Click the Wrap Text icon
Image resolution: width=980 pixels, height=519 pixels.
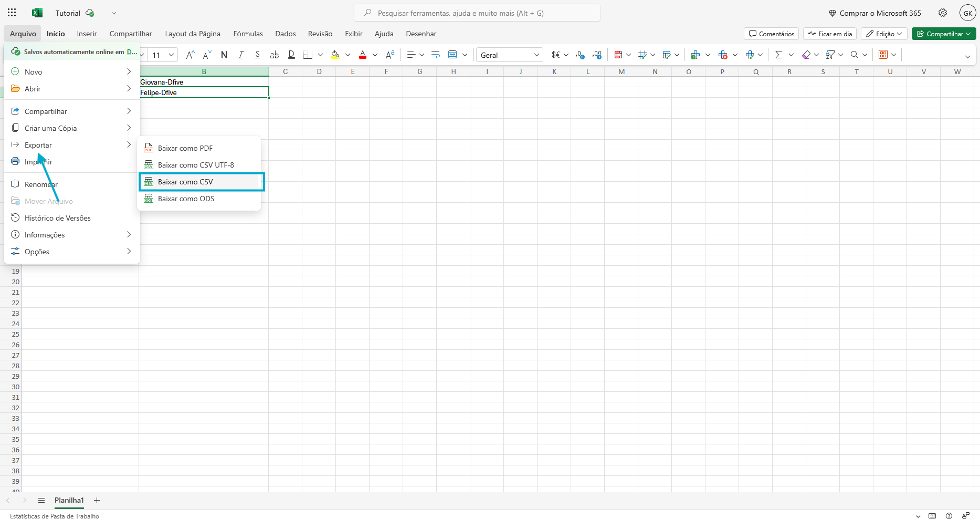pyautogui.click(x=435, y=55)
